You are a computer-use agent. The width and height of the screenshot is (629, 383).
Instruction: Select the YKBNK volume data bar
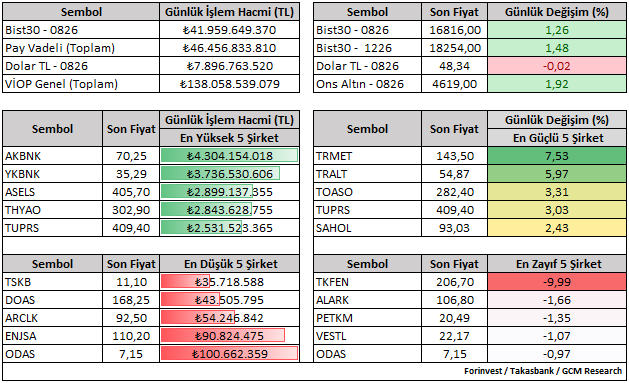tap(220, 174)
